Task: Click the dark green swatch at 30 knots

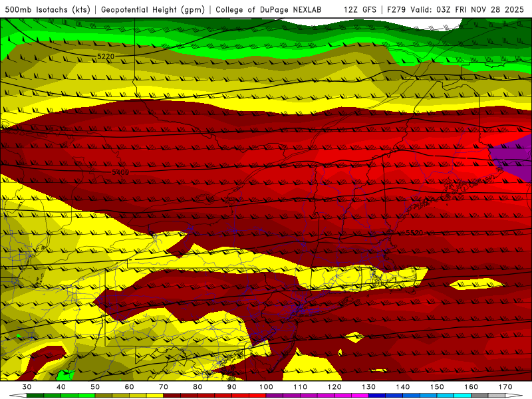Action: (35, 396)
